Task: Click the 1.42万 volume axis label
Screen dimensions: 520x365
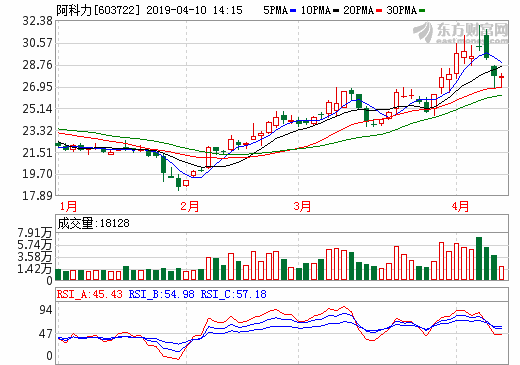Action: [x=35, y=269]
